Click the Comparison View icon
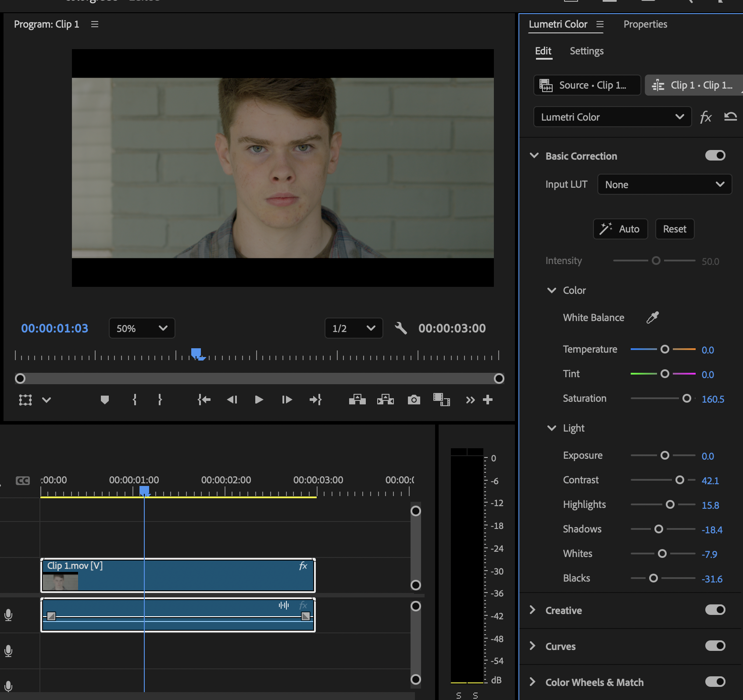The width and height of the screenshot is (743, 700). pyautogui.click(x=442, y=400)
